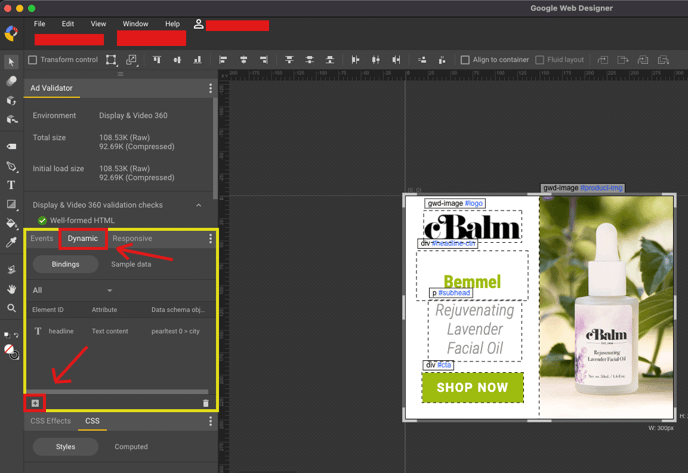Align selected elements to left edge
The width and height of the screenshot is (688, 473).
coord(223,60)
